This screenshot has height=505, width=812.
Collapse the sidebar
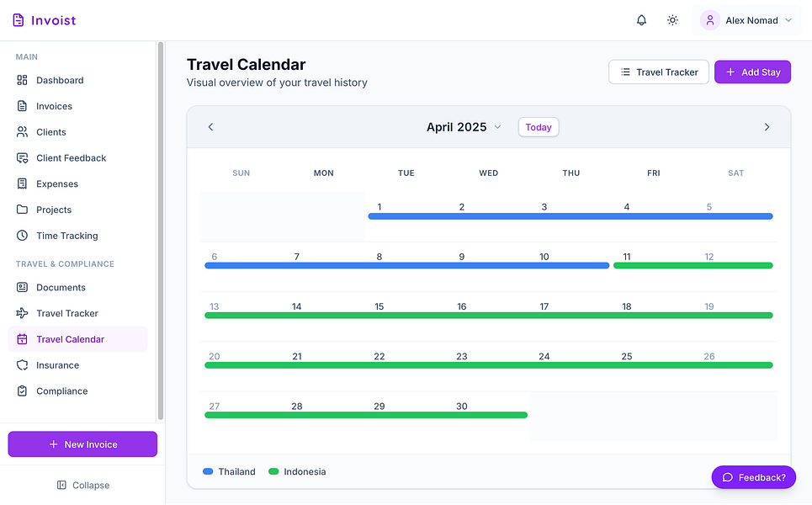coord(82,485)
